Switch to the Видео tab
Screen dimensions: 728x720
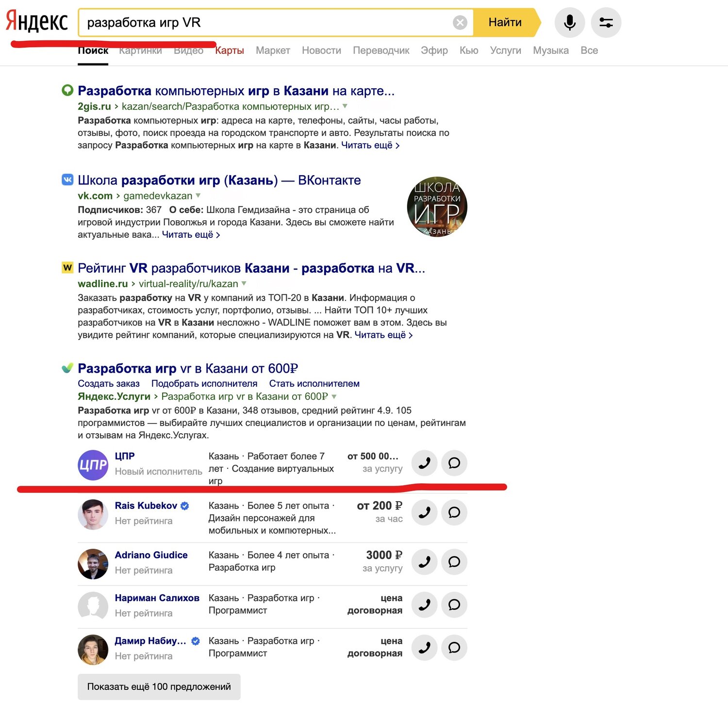coord(189,50)
